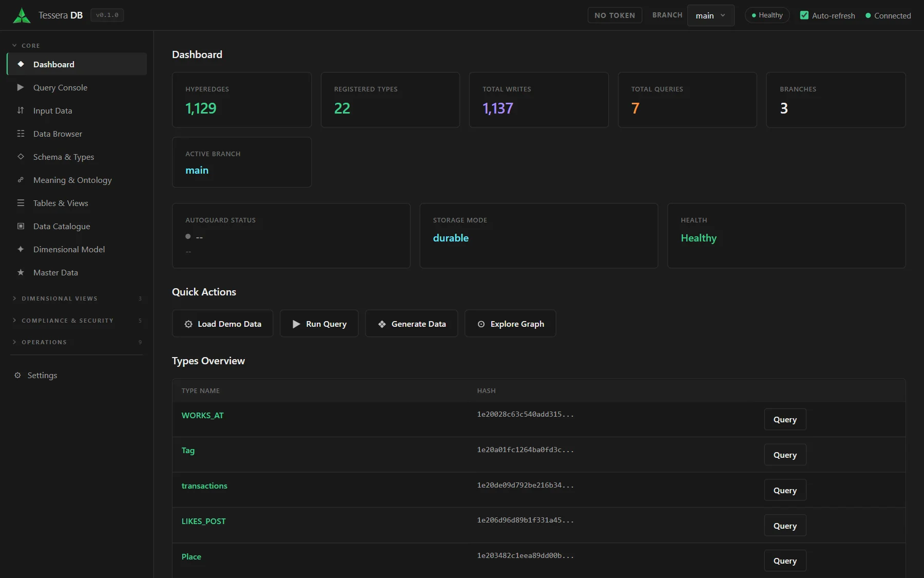Click the diamond icon on Generate Data
The width and height of the screenshot is (924, 578).
pyautogui.click(x=382, y=324)
